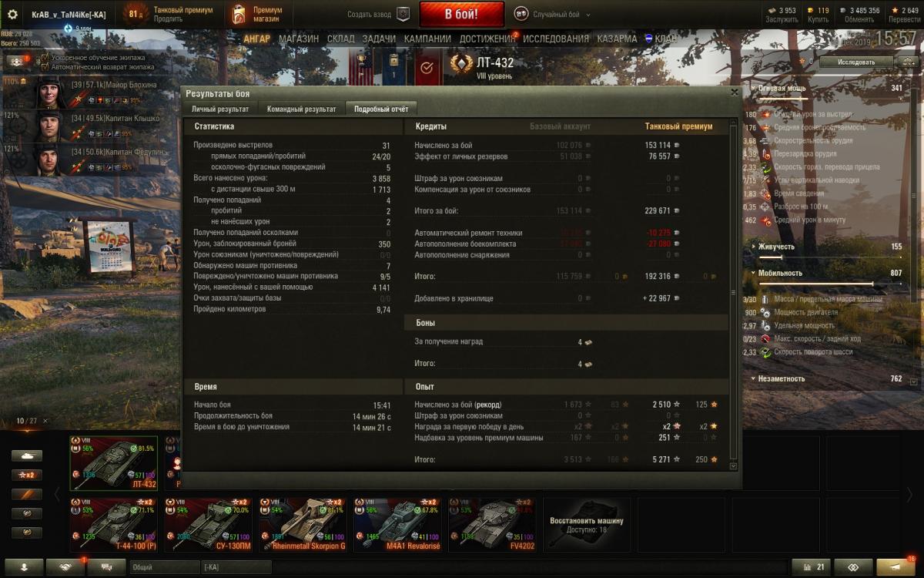Open the notifications megaphone icon
The width and height of the screenshot is (924, 578).
coord(896,566)
